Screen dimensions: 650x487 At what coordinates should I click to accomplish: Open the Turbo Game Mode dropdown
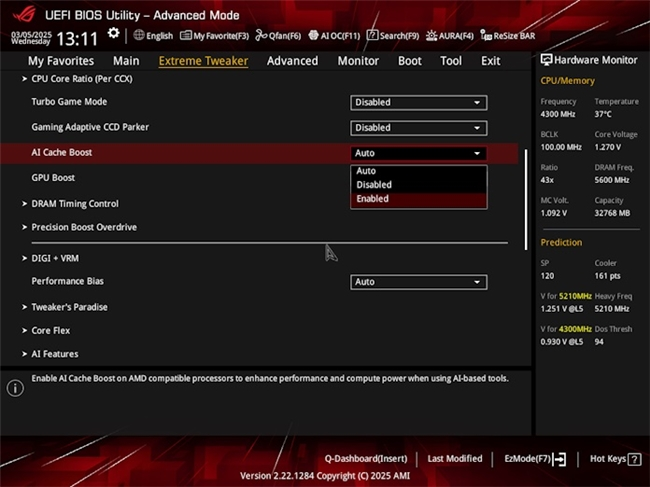(418, 102)
